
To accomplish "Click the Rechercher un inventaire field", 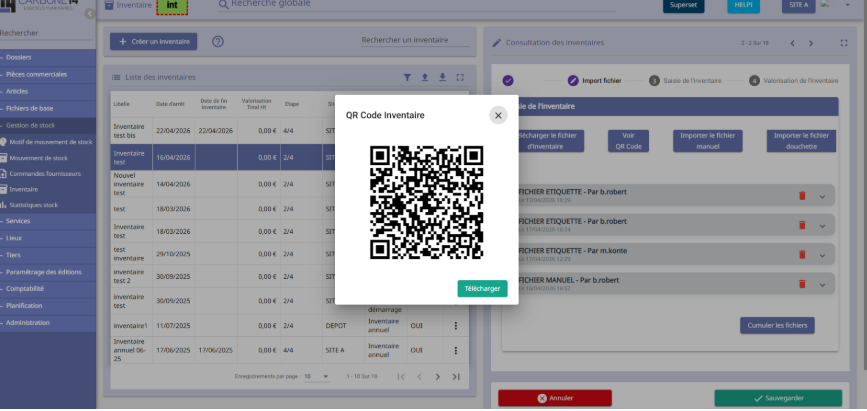I will [x=415, y=40].
